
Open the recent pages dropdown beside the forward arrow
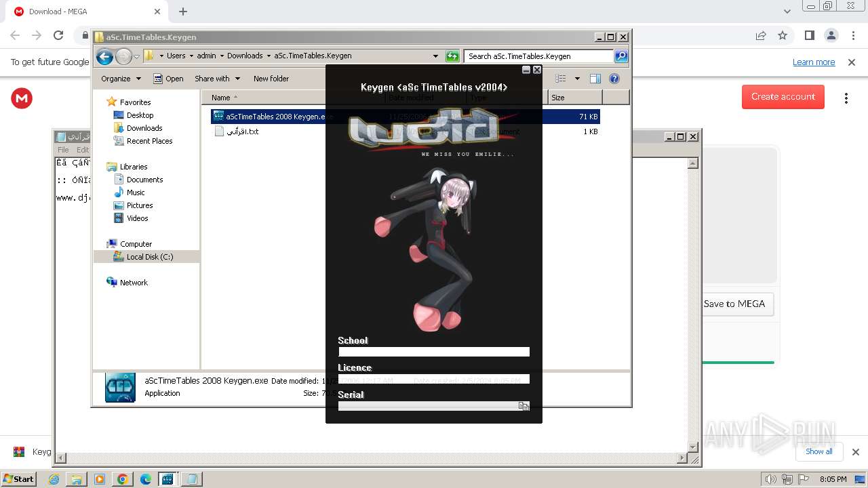136,56
